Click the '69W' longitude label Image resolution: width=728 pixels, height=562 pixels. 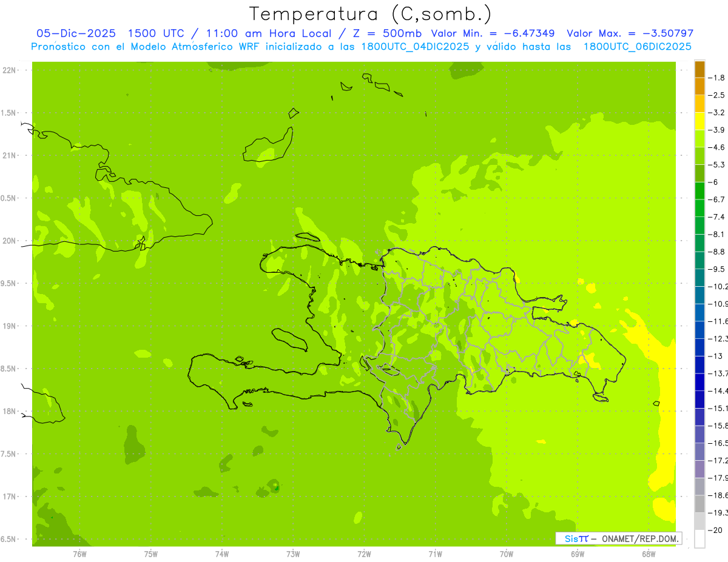[x=578, y=554]
